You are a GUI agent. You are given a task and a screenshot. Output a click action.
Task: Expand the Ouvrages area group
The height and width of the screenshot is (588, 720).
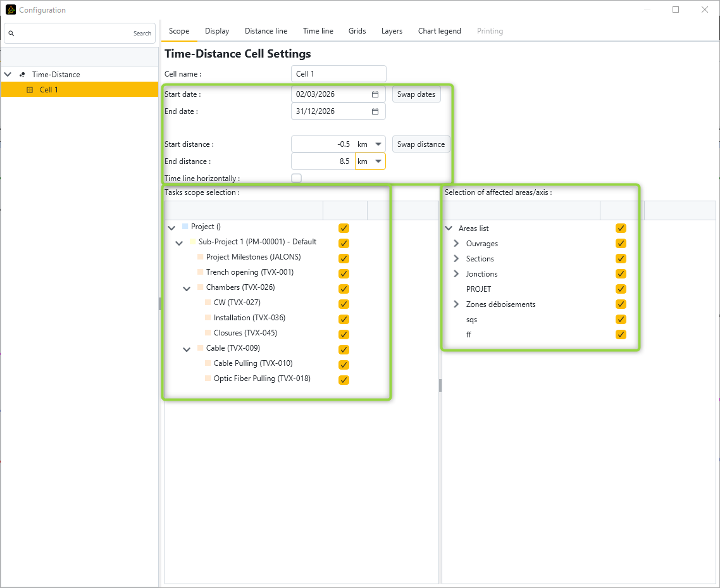[x=456, y=244]
